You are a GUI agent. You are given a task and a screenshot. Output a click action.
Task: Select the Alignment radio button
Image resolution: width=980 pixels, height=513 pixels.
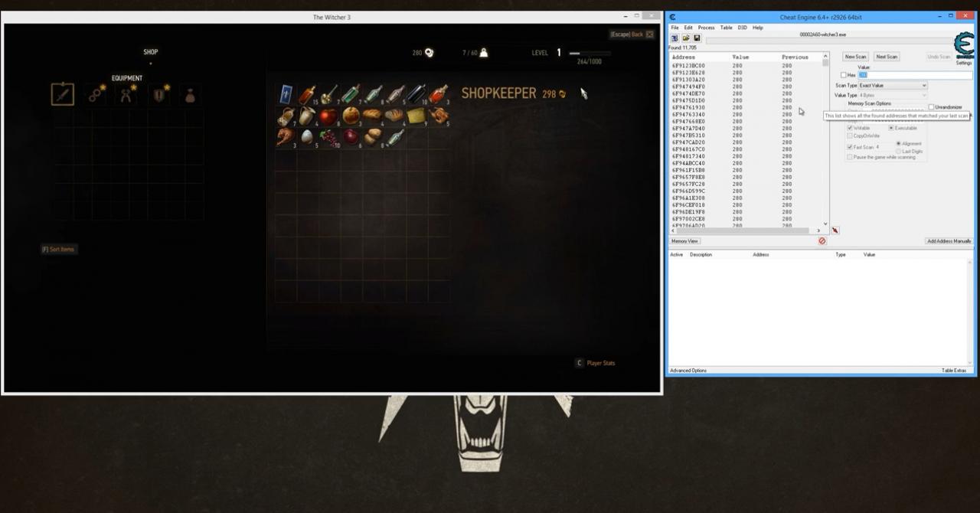[898, 144]
